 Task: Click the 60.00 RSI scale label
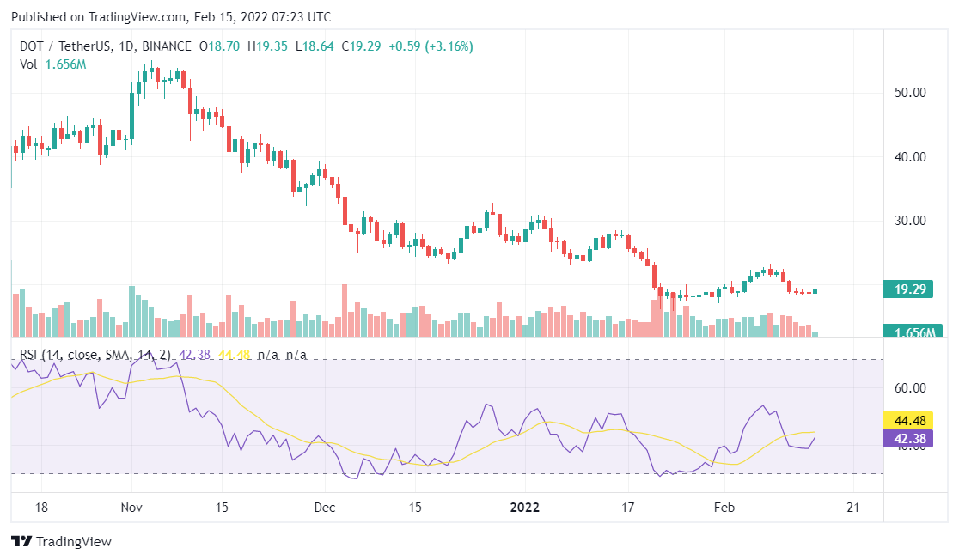click(x=910, y=388)
